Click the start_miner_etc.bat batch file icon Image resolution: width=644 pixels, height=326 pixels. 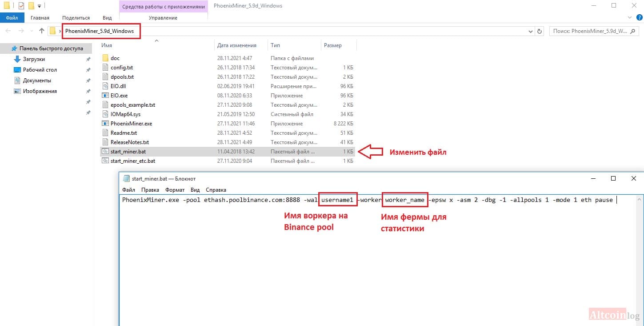105,161
